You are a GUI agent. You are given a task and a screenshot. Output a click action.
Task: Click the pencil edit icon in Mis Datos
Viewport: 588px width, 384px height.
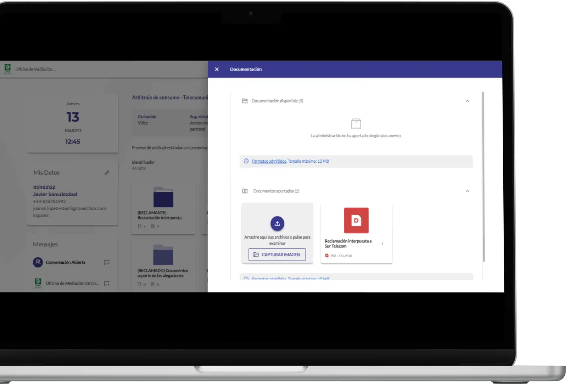point(107,173)
